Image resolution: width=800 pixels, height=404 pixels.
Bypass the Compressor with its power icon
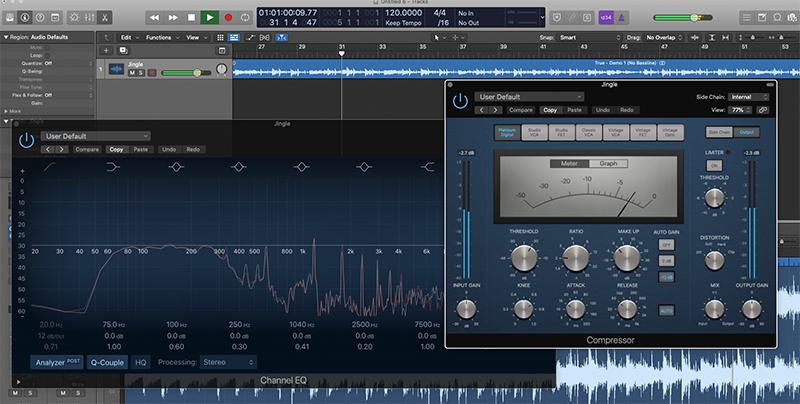pos(459,101)
